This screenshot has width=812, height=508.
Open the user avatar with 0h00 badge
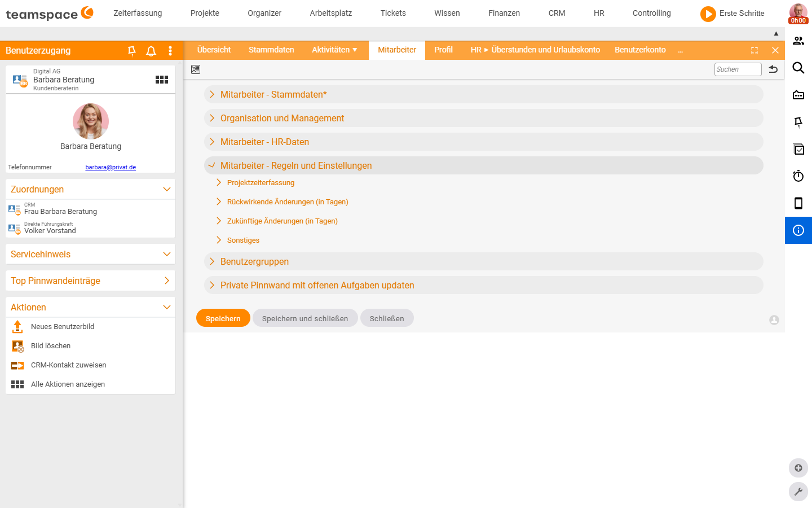pos(798,14)
